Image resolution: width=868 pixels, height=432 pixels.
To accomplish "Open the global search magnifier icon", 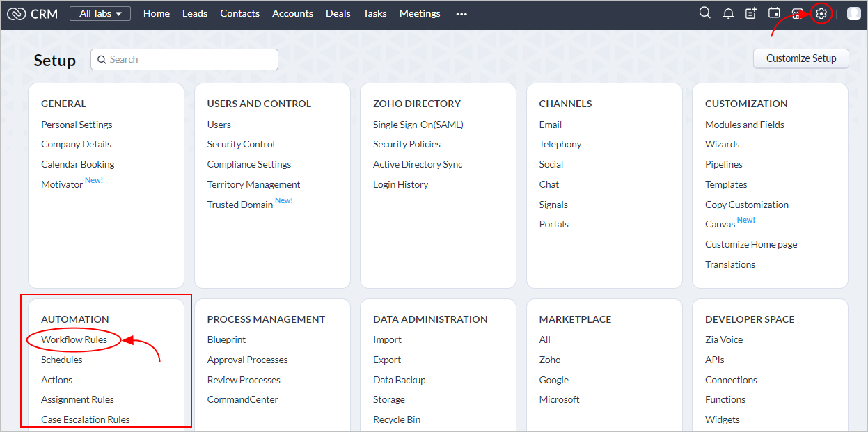I will tap(705, 13).
